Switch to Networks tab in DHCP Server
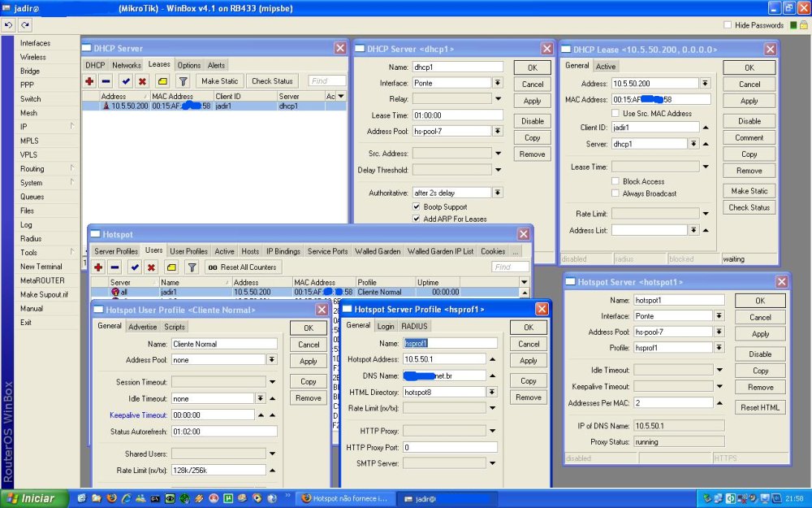This screenshot has width=812, height=508. pyautogui.click(x=127, y=65)
